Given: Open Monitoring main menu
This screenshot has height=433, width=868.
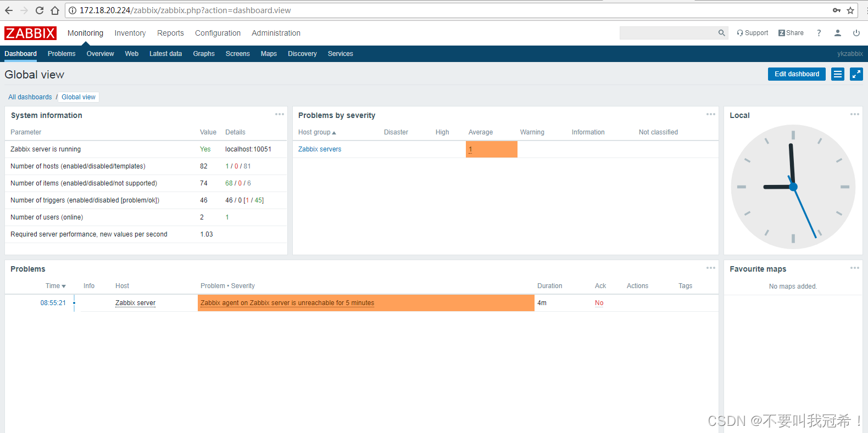Looking at the screenshot, I should pos(85,33).
